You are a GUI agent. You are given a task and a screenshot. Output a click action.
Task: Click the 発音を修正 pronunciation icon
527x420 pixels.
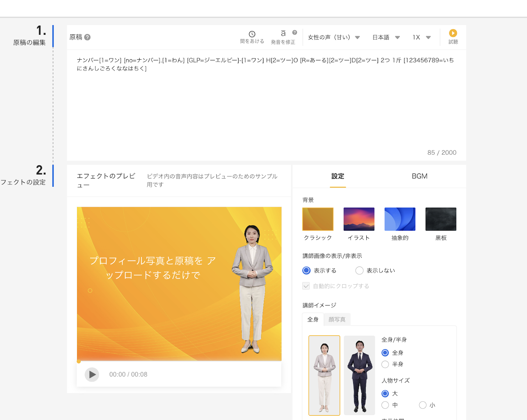click(x=283, y=33)
